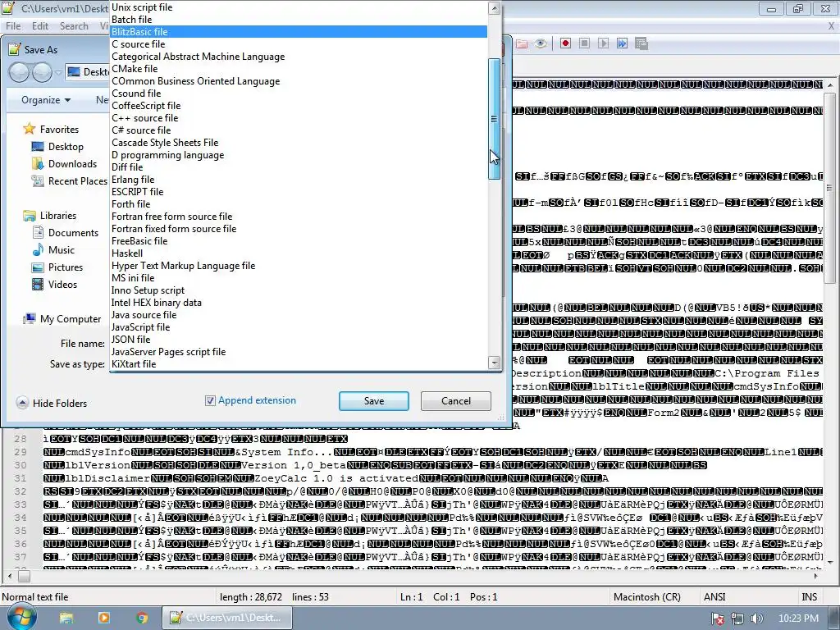Viewport: 840px width, 630px height.
Task: Open the Windows Start menu
Action: (22, 617)
